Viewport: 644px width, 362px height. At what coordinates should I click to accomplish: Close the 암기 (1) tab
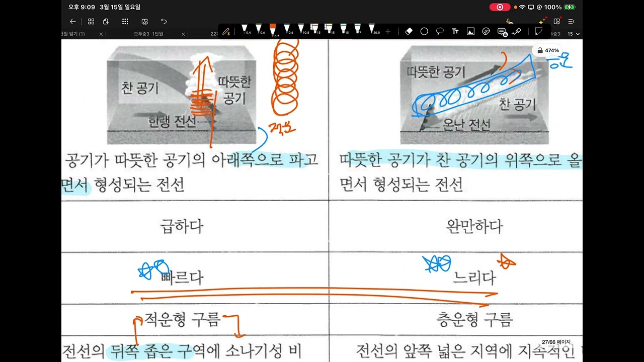[x=101, y=34]
